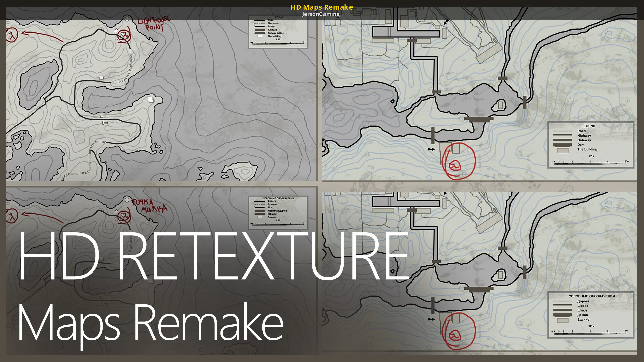Click the handwritten "LIGHTHOUSE POINT" label
The height and width of the screenshot is (362, 644).
(155, 23)
